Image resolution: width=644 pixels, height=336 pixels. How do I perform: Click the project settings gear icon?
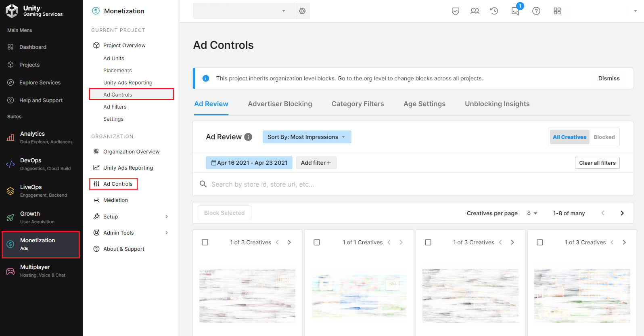(302, 11)
